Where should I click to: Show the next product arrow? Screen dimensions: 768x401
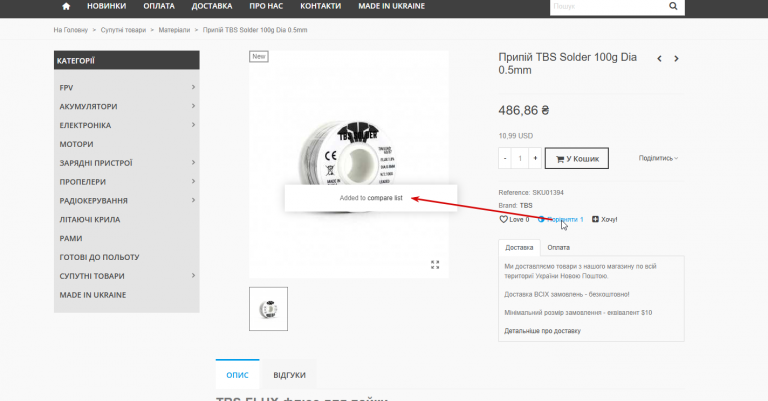click(x=676, y=59)
